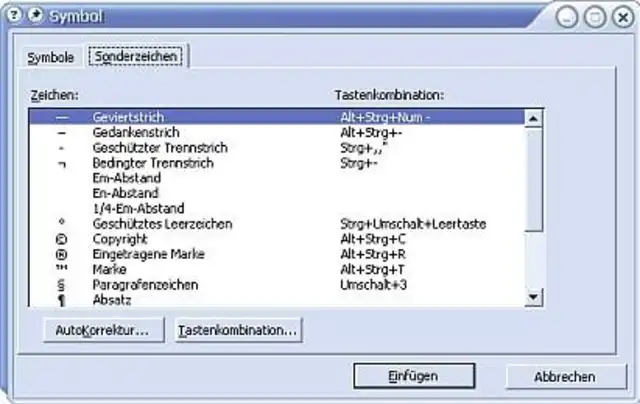Open the Sonderzeichen tab
The image size is (640, 404).
click(x=135, y=57)
